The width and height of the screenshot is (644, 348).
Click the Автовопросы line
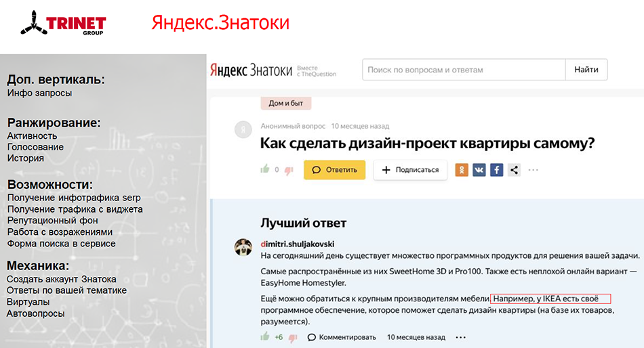[x=36, y=313]
